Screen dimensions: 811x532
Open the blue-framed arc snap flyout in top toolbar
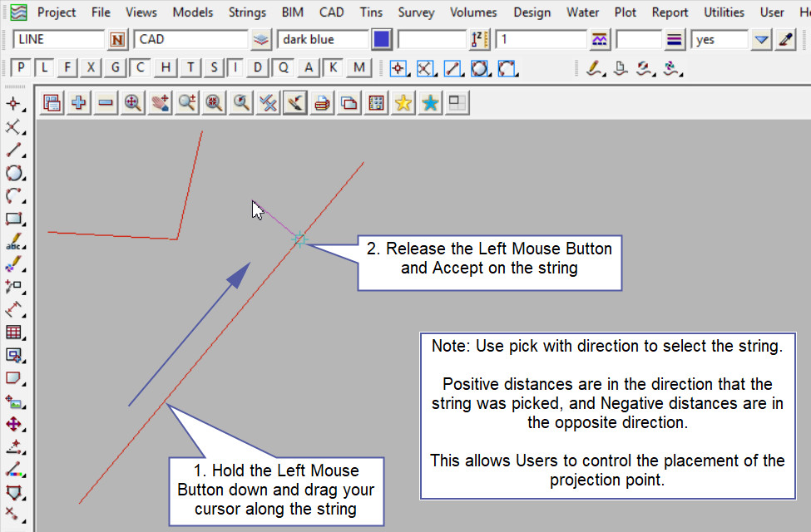(x=507, y=68)
